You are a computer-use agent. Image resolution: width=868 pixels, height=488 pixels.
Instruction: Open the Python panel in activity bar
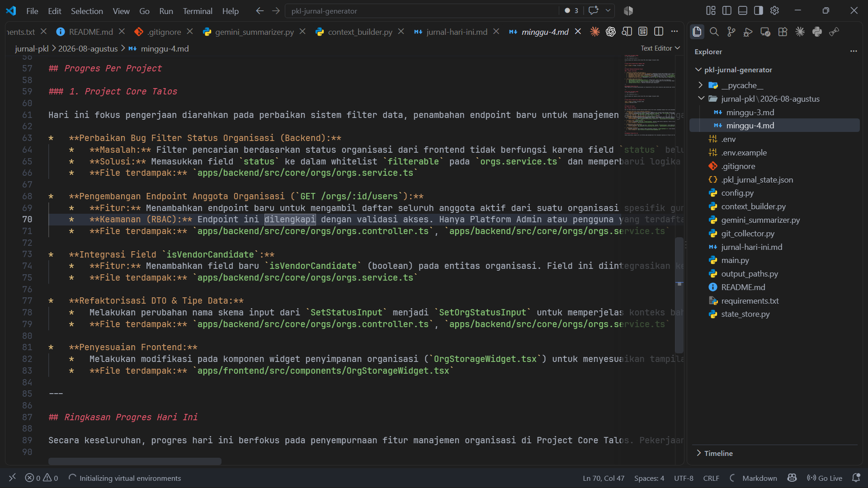(x=817, y=32)
